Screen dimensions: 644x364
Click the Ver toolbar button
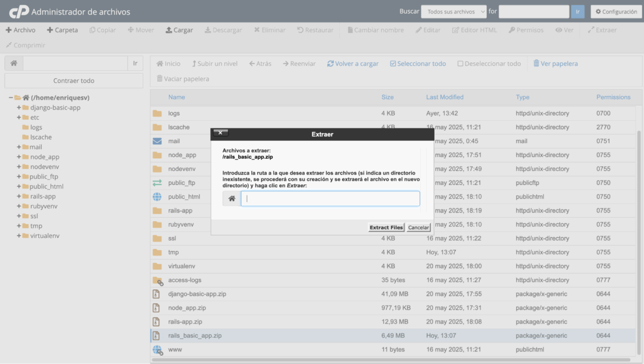(565, 30)
